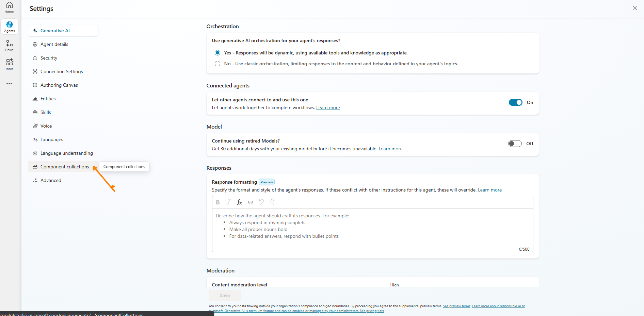
Task: Click into the response formatting text box
Action: tap(372, 230)
